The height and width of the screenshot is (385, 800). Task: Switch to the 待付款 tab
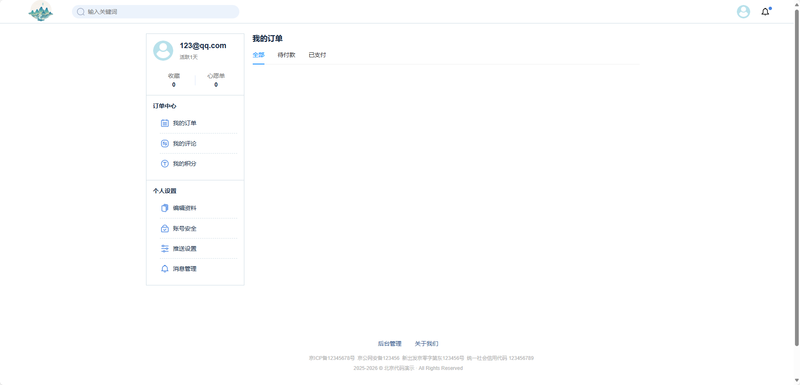point(286,55)
